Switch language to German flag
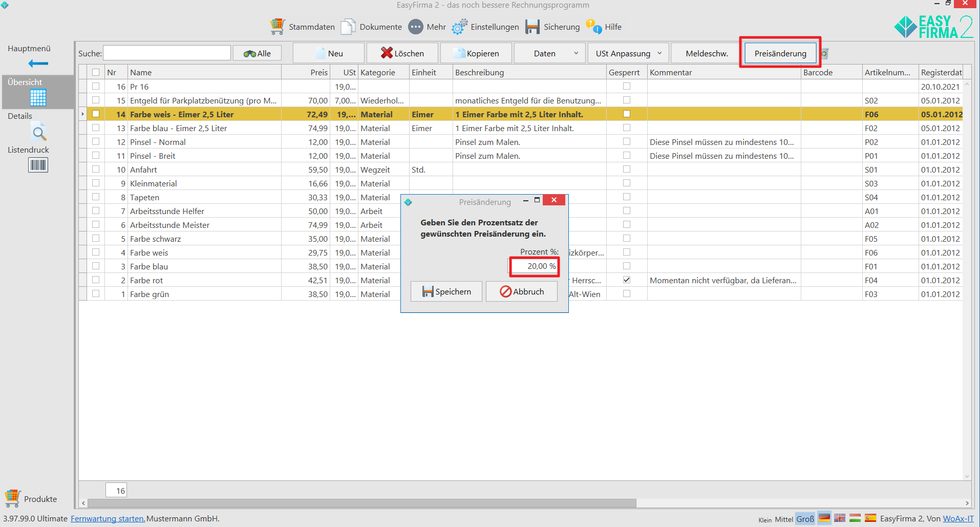 click(824, 518)
